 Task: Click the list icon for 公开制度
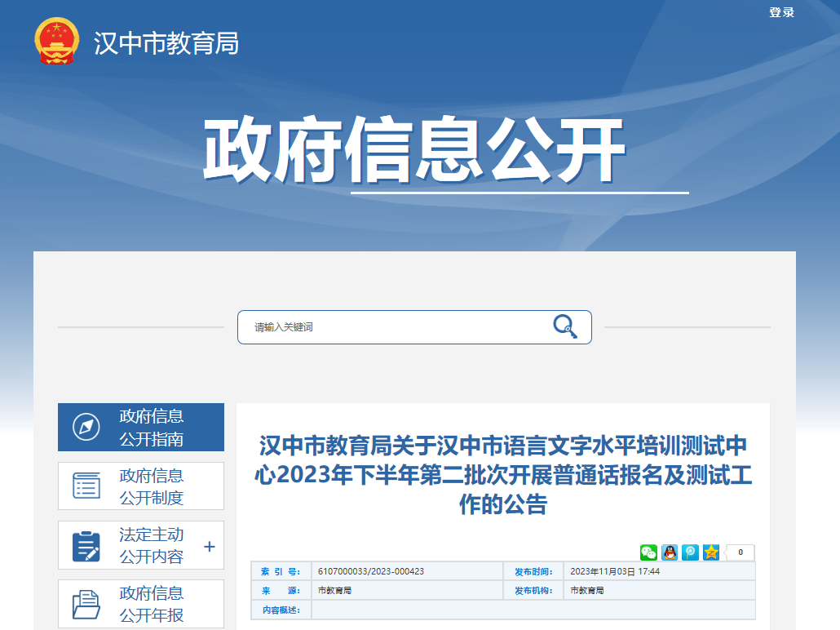(86, 486)
